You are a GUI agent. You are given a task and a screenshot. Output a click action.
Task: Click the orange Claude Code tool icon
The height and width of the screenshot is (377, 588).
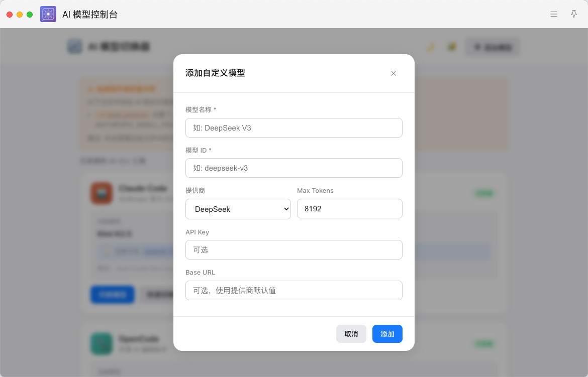pos(102,193)
